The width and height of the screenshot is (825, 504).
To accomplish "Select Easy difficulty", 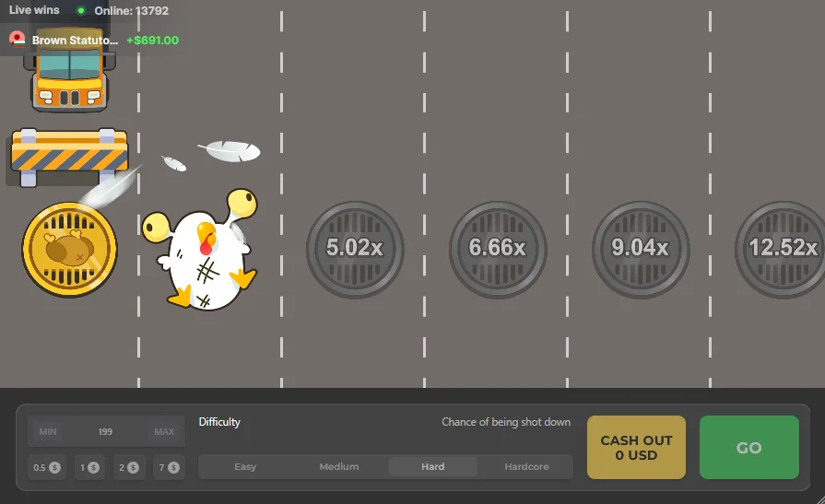I will point(245,466).
